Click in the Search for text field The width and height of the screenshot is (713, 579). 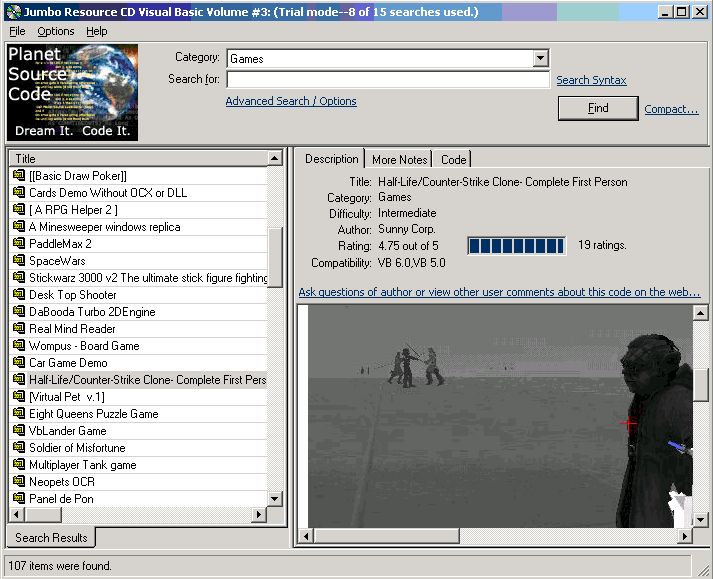pos(388,79)
